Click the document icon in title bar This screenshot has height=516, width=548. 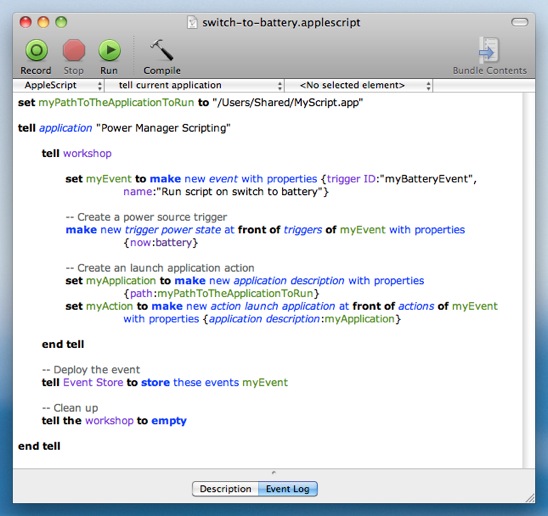pyautogui.click(x=192, y=23)
